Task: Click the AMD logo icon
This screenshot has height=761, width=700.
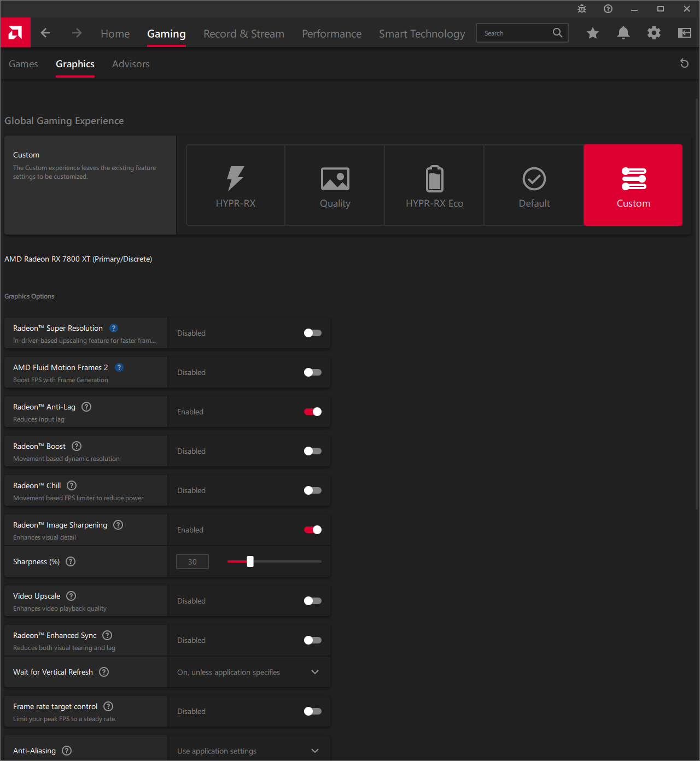Action: coord(15,33)
